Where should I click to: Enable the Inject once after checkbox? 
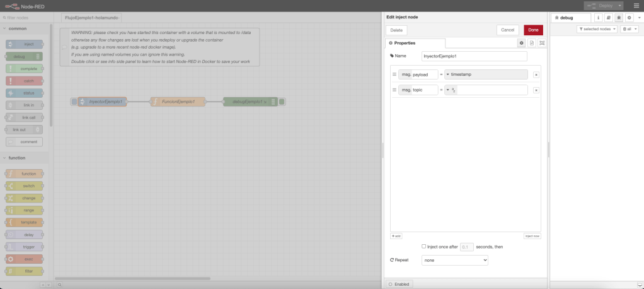[x=424, y=246]
